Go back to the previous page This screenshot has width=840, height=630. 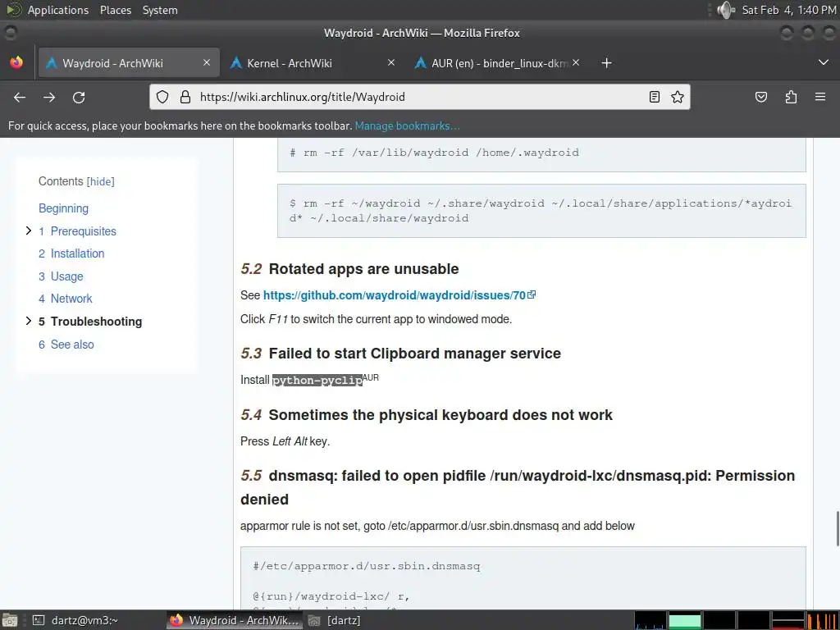tap(20, 97)
